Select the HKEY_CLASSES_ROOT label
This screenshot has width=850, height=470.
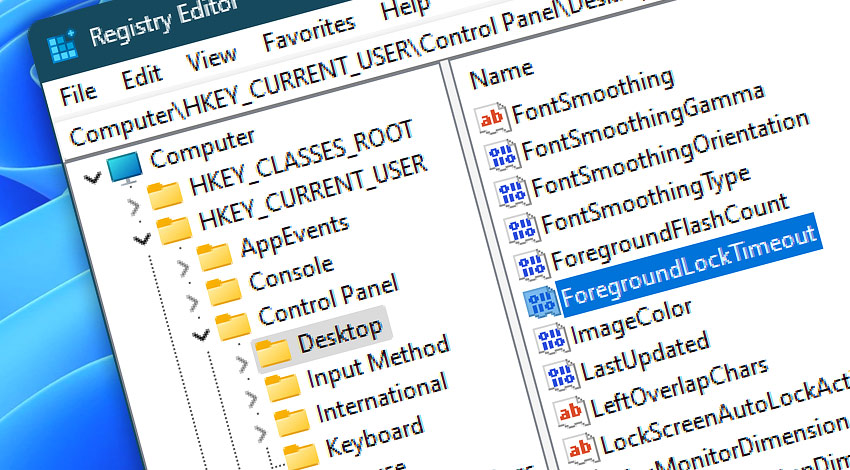coord(301,160)
